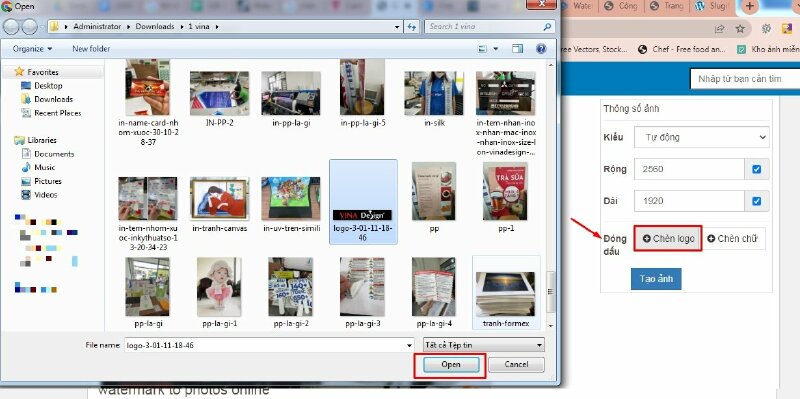Viewport: 800px width, 399px height.
Task: Open Videos library
Action: pyautogui.click(x=45, y=194)
